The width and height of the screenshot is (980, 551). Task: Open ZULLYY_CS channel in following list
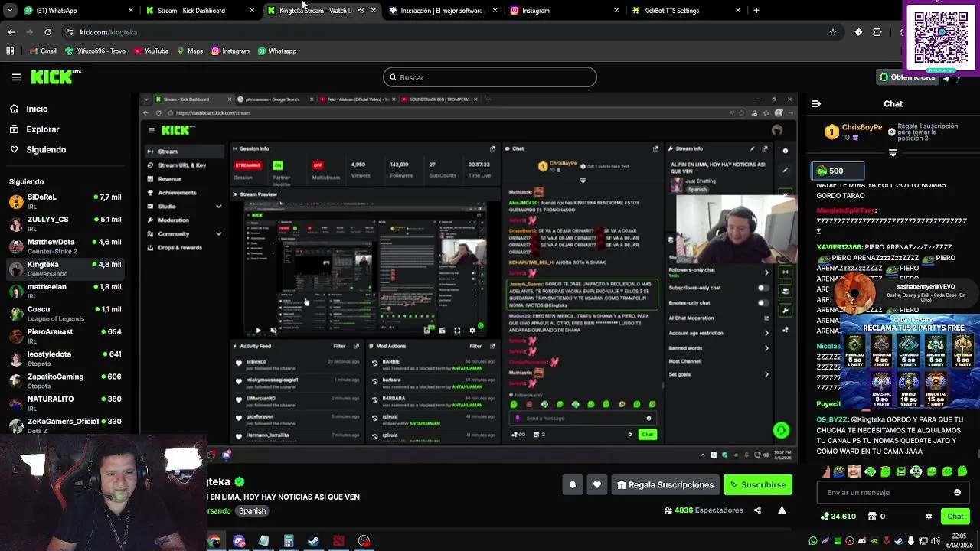pos(65,223)
